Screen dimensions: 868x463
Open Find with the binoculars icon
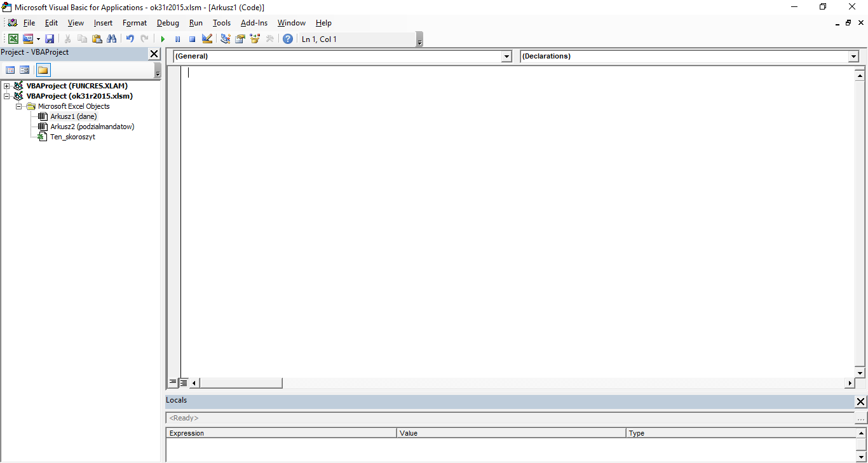click(112, 39)
